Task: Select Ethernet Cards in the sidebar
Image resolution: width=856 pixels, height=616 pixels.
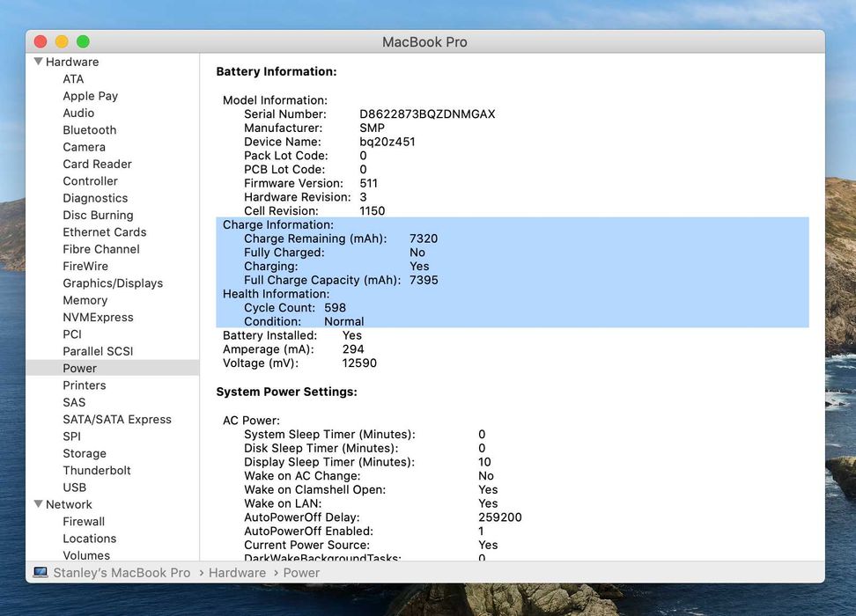Action: (104, 232)
